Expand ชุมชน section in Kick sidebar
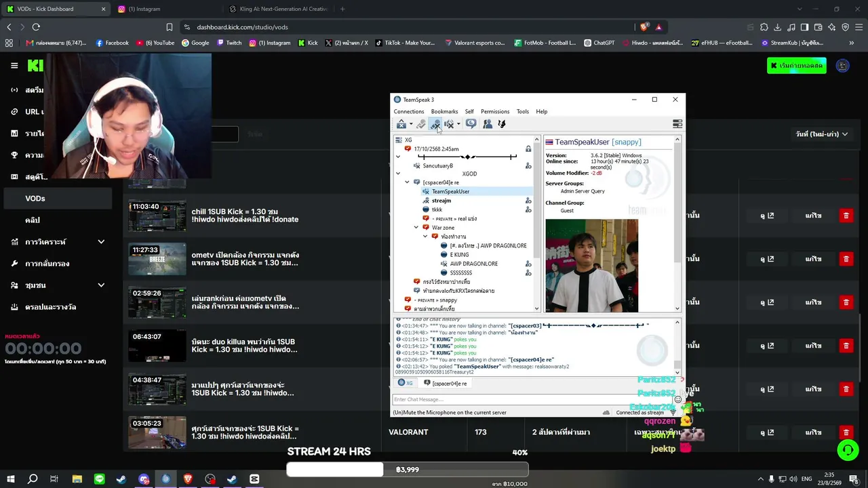The width and height of the screenshot is (868, 488). pos(101,285)
